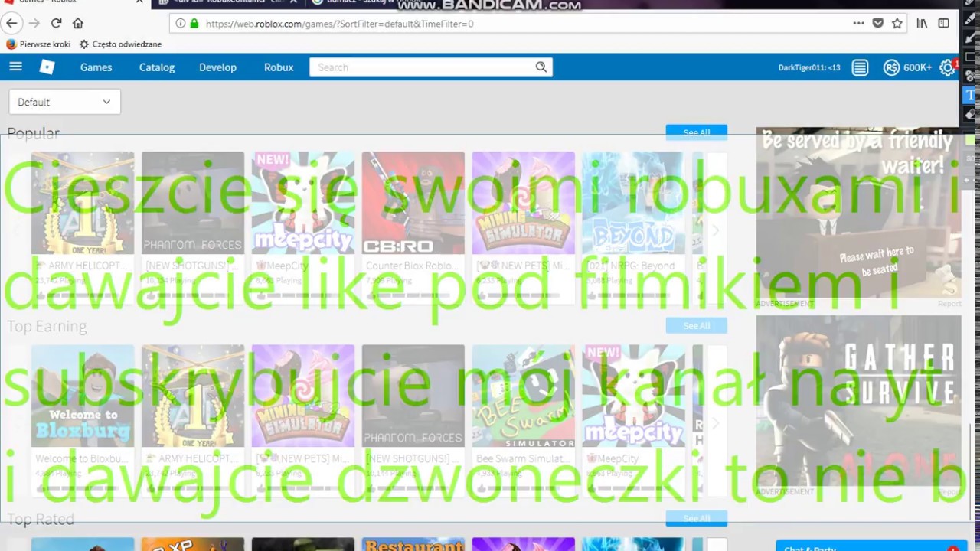Open MeepCity thumbnail in Top Earning row
Image resolution: width=980 pixels, height=551 pixels.
point(634,396)
